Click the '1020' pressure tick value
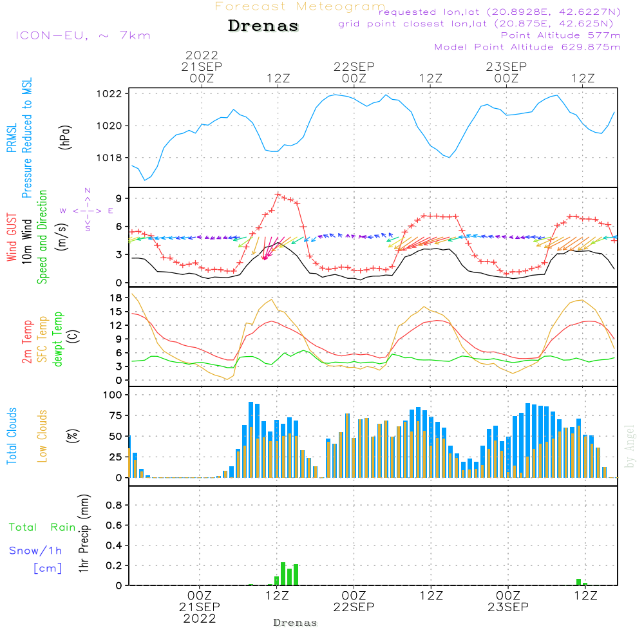Image resolution: width=644 pixels, height=644 pixels. 109,126
